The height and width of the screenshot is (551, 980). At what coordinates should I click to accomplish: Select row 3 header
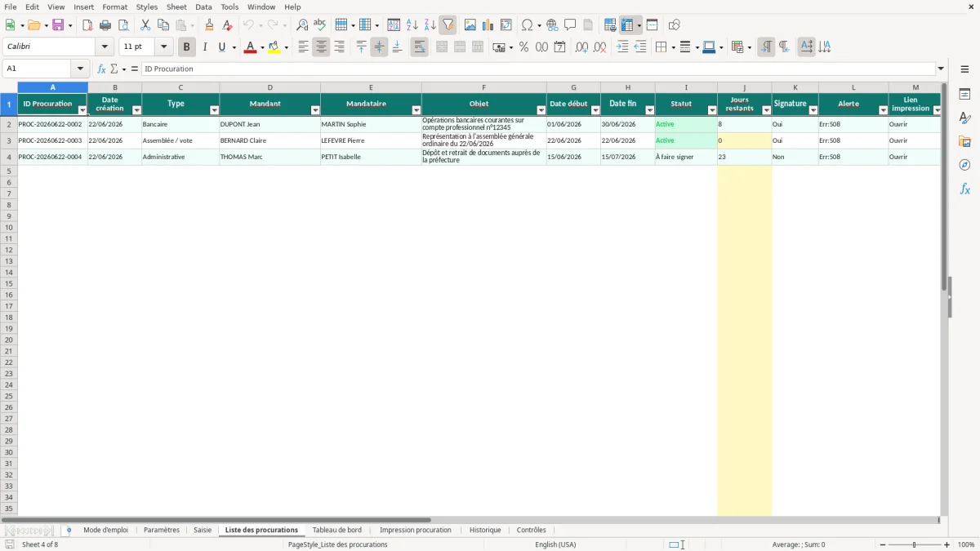point(9,141)
